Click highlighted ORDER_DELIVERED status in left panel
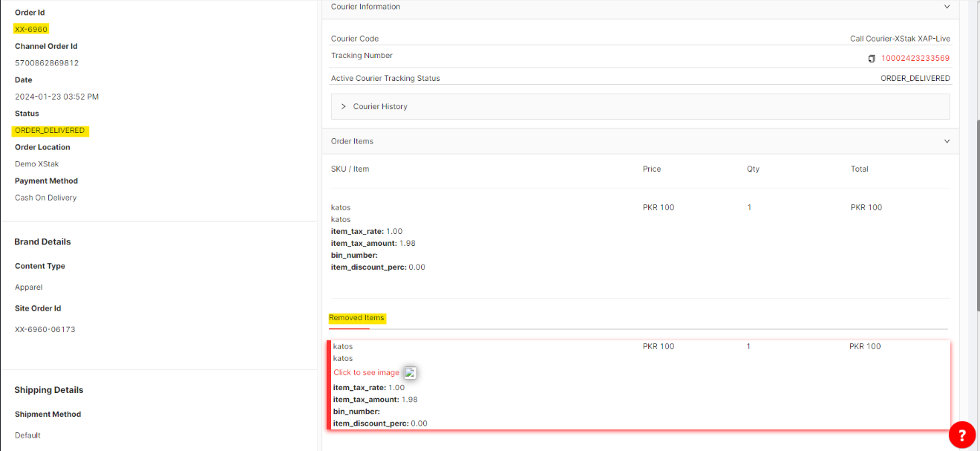The image size is (980, 451). click(50, 131)
